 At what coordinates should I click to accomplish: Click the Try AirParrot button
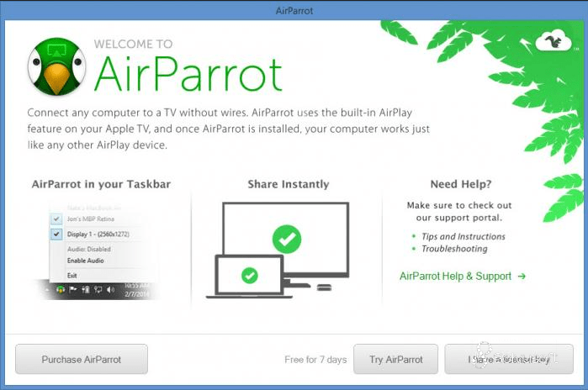pyautogui.click(x=395, y=359)
